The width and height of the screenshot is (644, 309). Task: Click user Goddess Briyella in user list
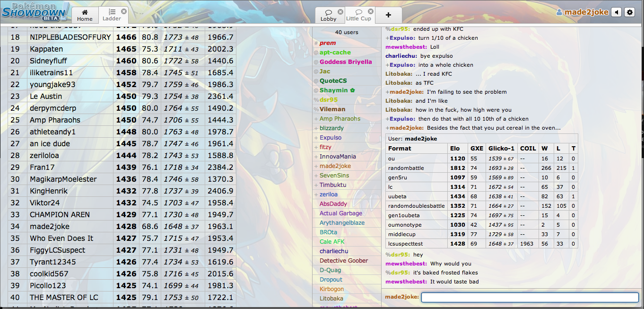[345, 62]
